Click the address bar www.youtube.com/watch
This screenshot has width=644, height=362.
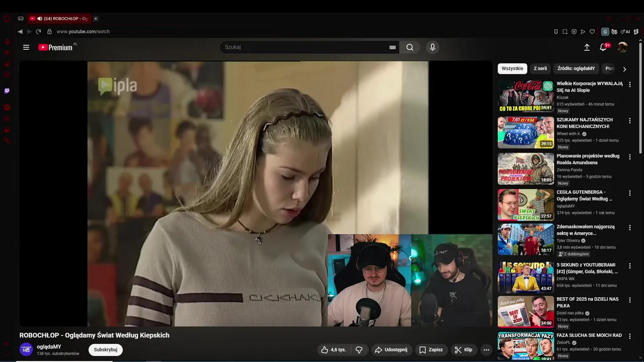coord(83,32)
